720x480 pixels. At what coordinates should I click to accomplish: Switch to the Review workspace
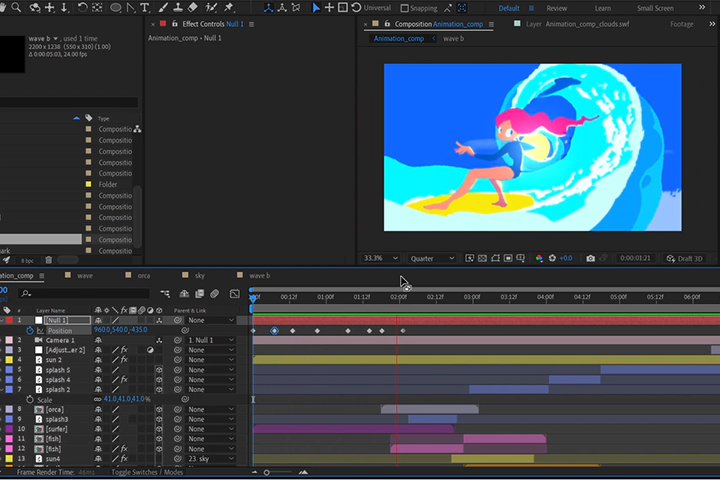click(557, 8)
